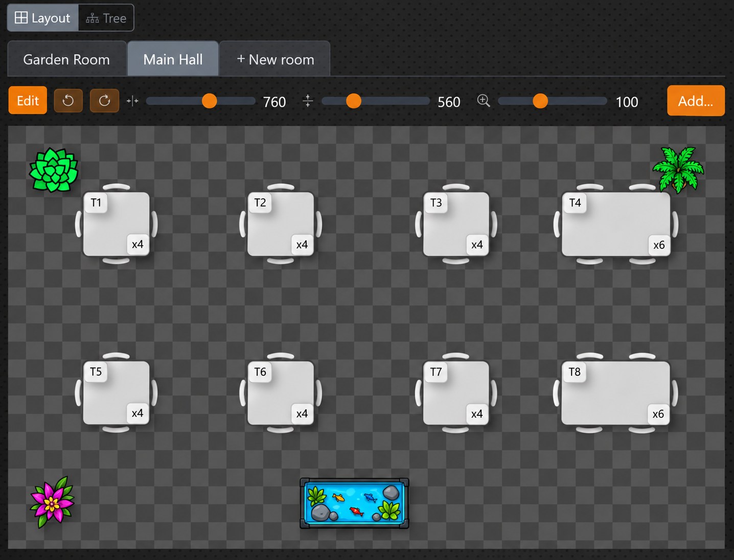Click the x4 seat badge on T1
Screen dimensions: 734x560
click(x=137, y=244)
